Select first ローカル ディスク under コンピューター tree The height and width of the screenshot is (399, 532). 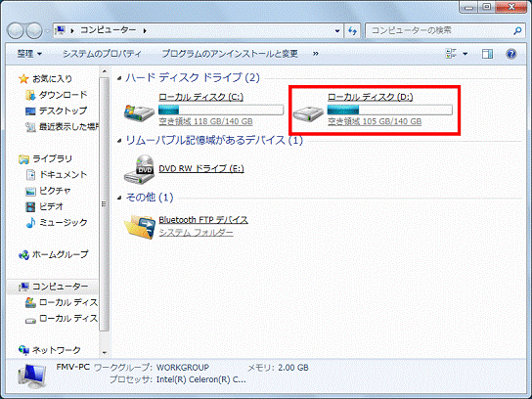(x=68, y=302)
